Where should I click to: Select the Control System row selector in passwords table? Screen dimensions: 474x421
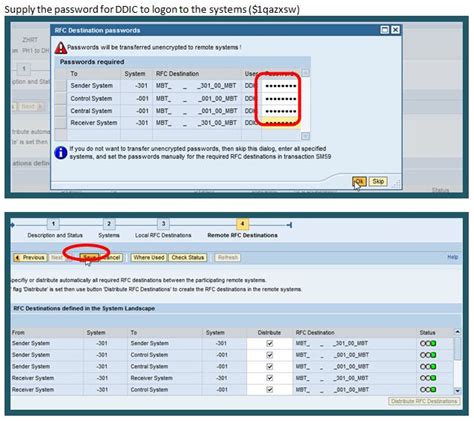click(61, 99)
